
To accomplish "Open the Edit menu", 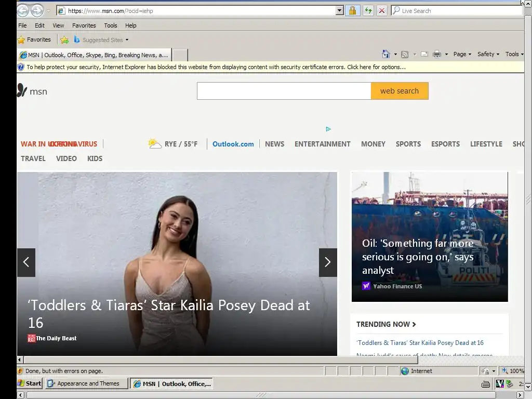I will pos(39,25).
